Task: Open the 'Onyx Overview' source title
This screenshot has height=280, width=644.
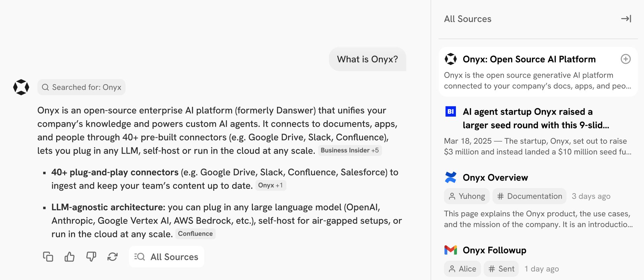Action: [x=495, y=178]
